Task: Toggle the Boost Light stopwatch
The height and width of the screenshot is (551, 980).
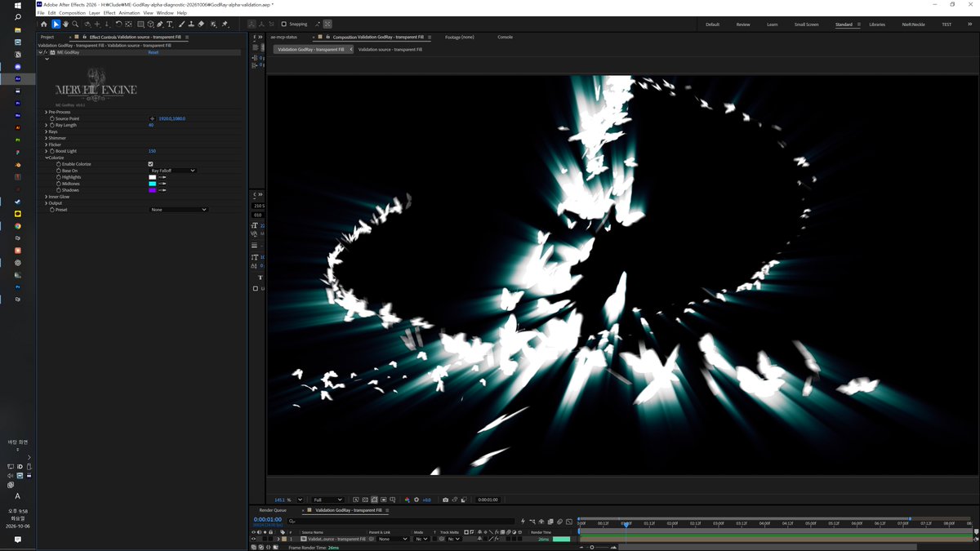Action: tap(52, 151)
